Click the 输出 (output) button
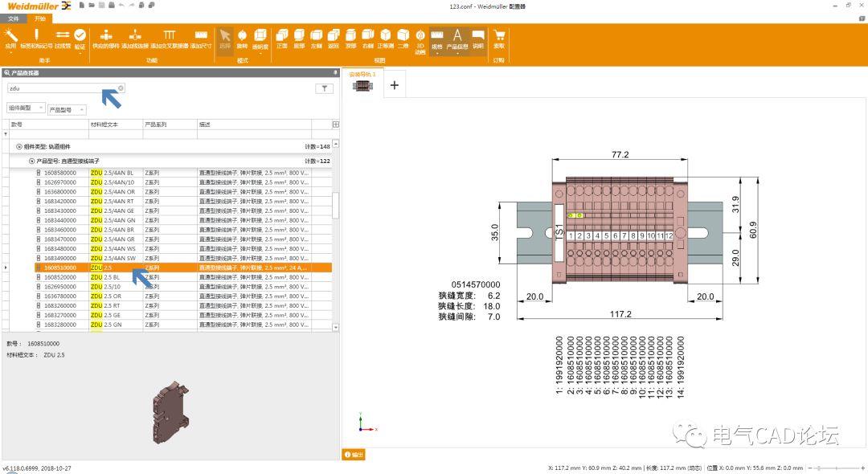 pos(354,455)
